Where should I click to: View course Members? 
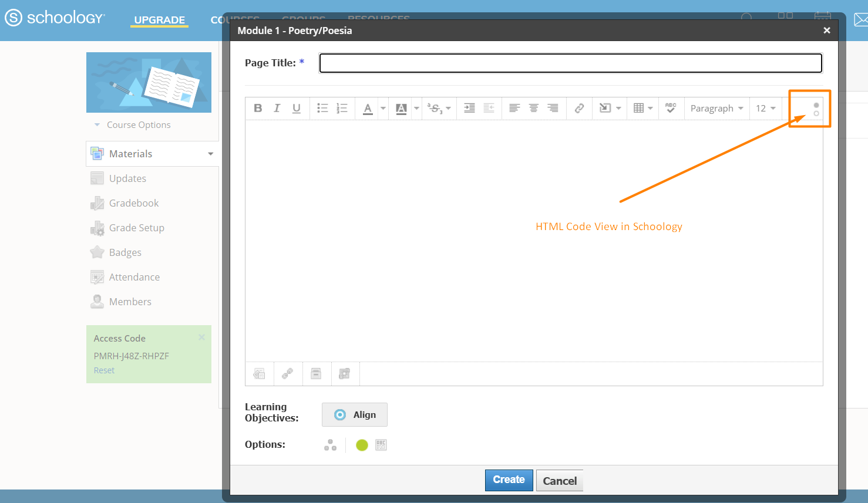click(x=130, y=302)
